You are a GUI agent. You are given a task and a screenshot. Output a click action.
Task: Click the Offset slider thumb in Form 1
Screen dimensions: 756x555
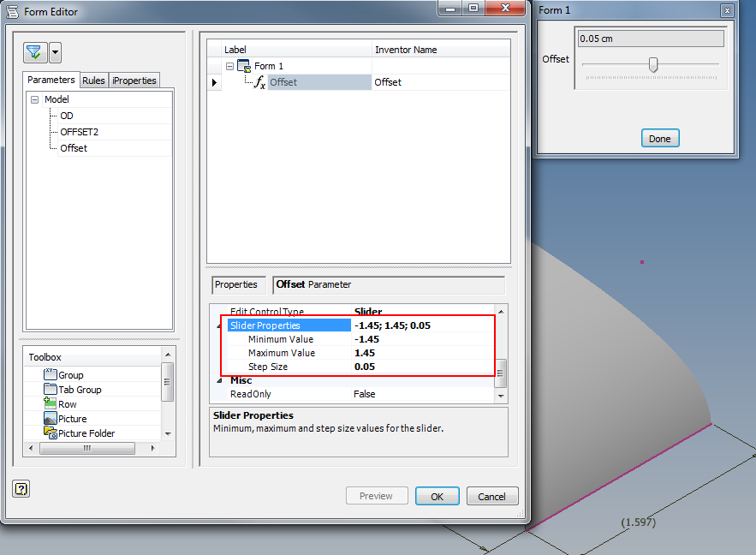tap(653, 64)
